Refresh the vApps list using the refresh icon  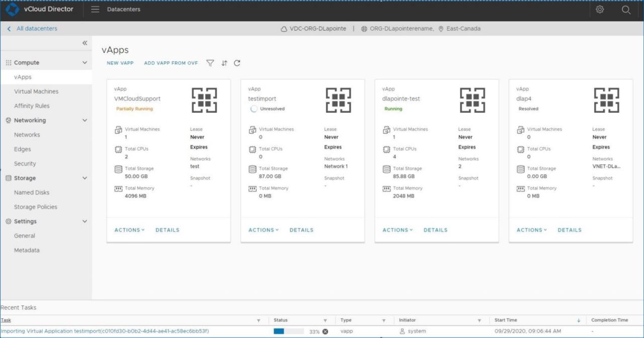[236, 63]
